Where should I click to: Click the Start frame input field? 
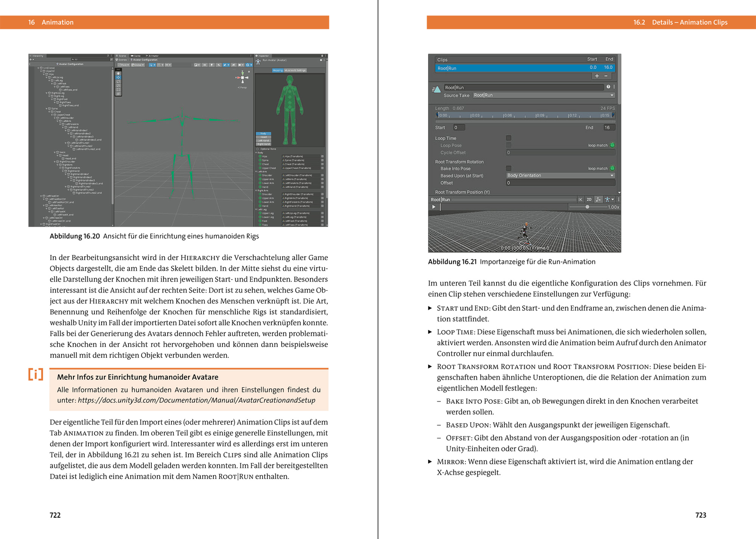click(x=459, y=127)
